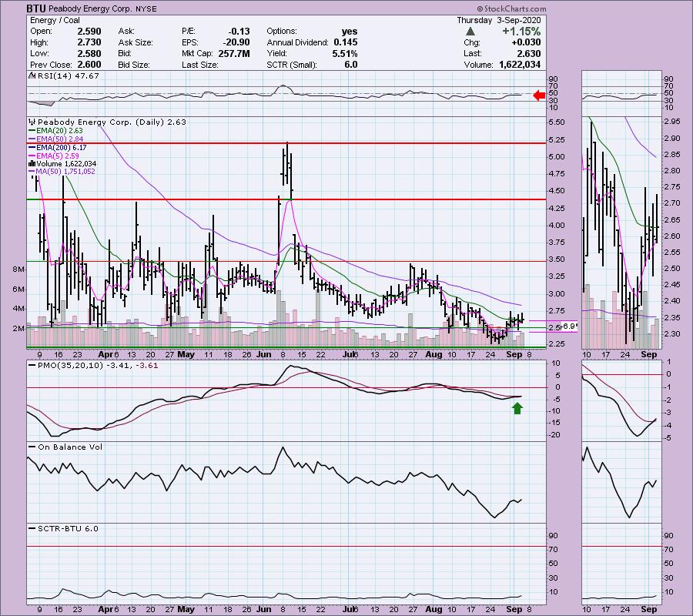This screenshot has width=693, height=616.
Task: Click the 8M volume axis label
Action: click(18, 269)
